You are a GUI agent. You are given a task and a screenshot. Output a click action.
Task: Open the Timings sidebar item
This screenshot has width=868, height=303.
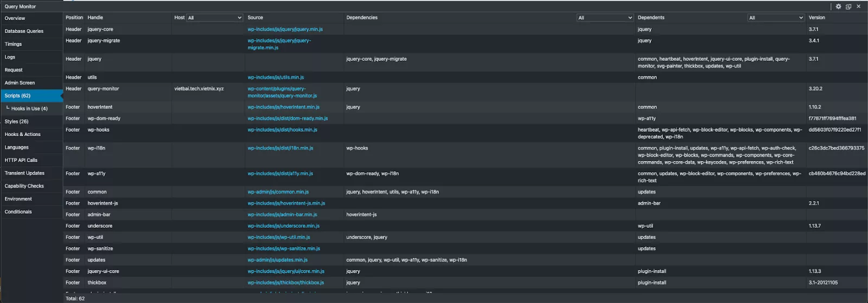point(14,44)
